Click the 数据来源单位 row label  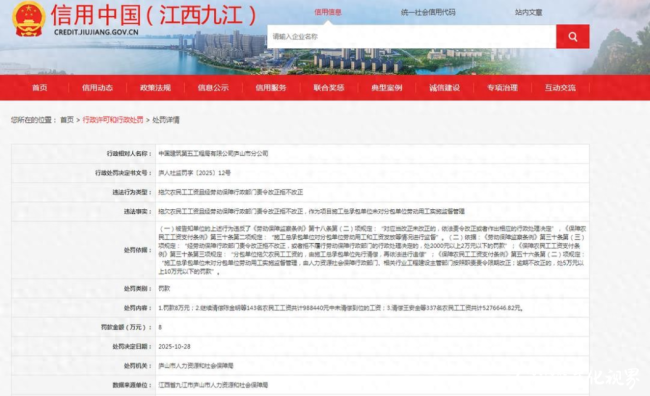pos(132,385)
